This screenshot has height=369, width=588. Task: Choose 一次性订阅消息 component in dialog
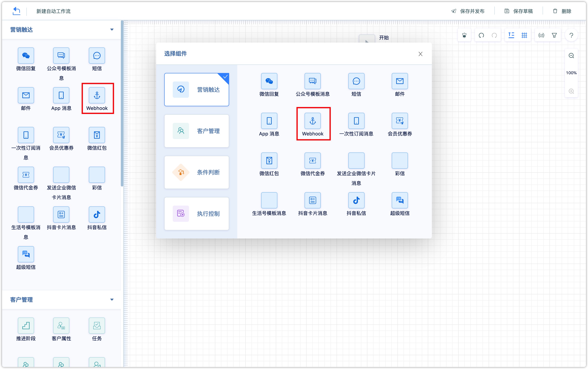tap(356, 121)
